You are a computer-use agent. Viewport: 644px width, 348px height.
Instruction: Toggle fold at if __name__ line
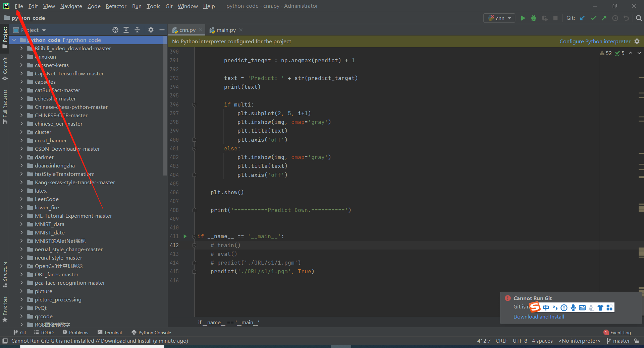(194, 236)
